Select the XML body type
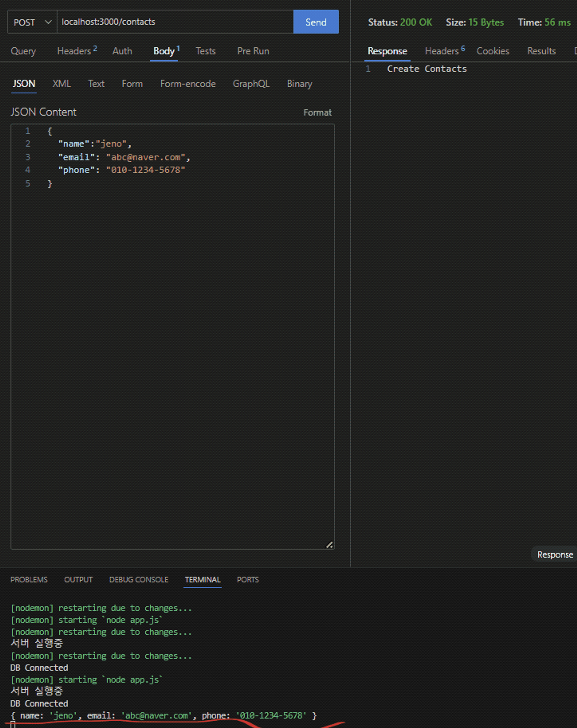Image resolution: width=577 pixels, height=728 pixels. (x=61, y=84)
